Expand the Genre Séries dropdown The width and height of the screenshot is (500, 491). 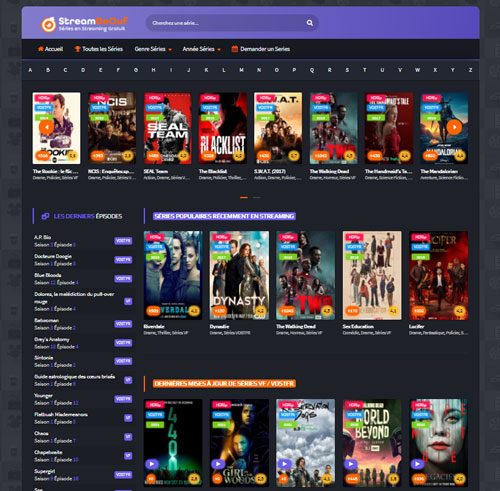pos(153,49)
